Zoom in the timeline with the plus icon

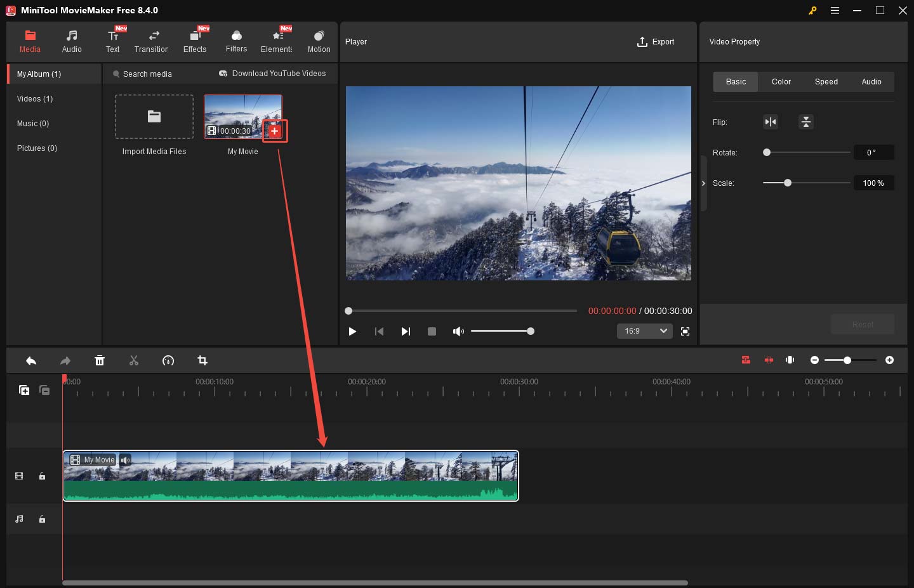coord(889,360)
